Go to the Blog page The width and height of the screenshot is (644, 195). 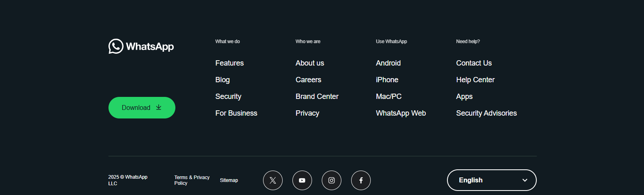coord(222,80)
